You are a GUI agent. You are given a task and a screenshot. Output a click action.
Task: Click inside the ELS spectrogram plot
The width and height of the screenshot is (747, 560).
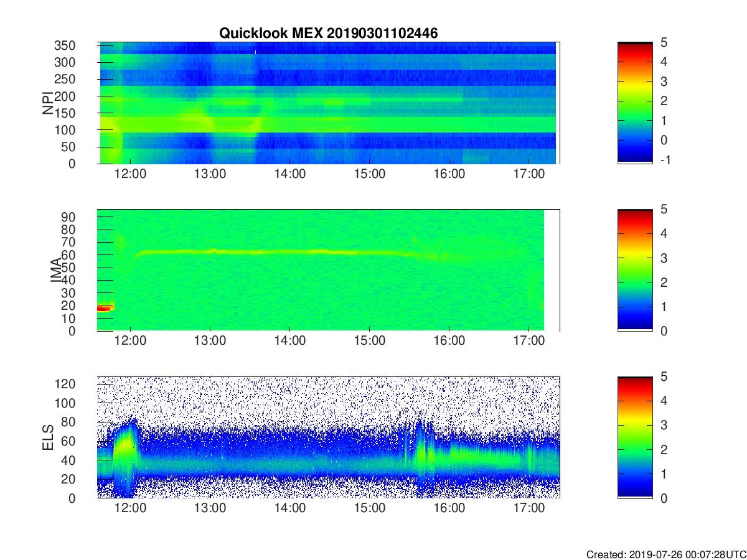pos(329,437)
